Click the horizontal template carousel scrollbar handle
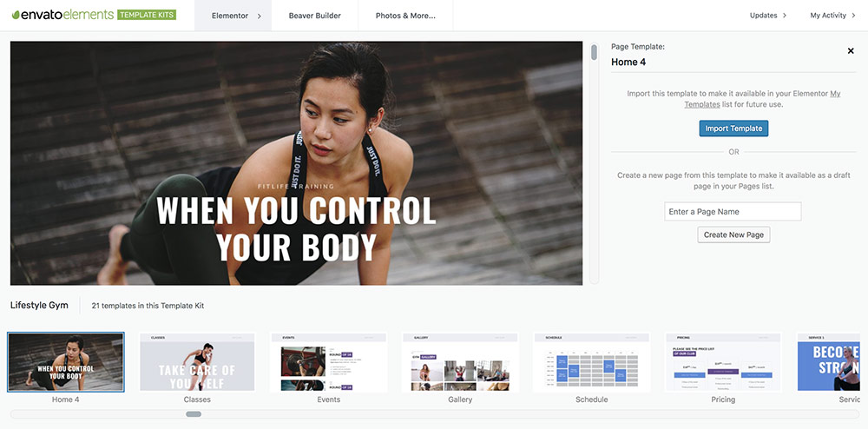This screenshot has height=429, width=868. pos(194,414)
